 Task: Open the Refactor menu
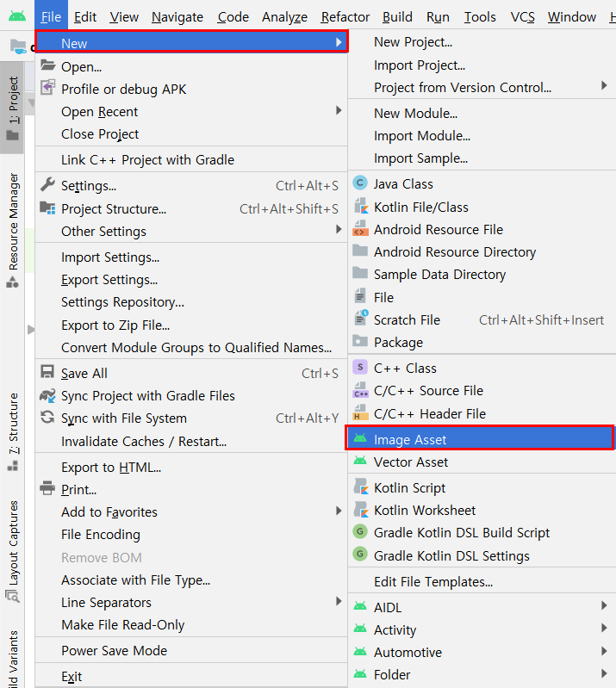345,17
